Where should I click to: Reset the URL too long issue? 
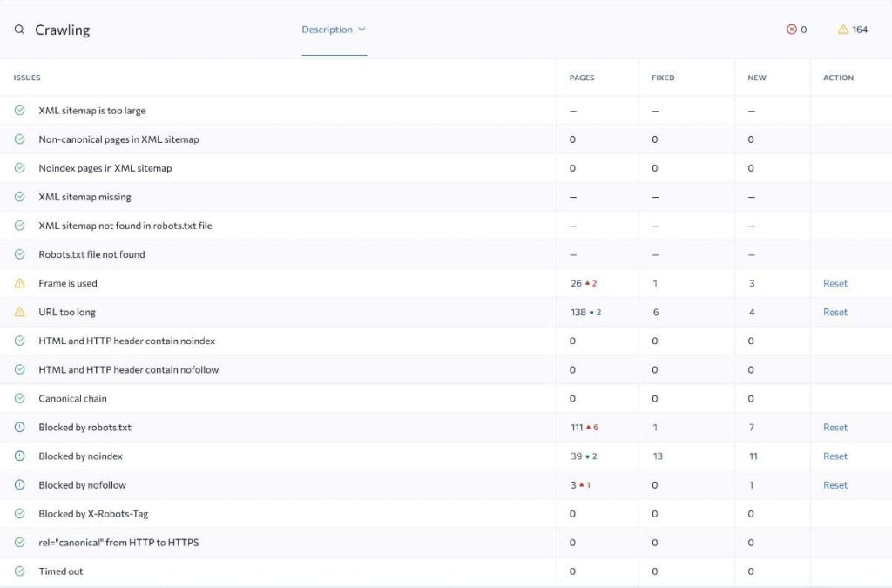pyautogui.click(x=835, y=312)
